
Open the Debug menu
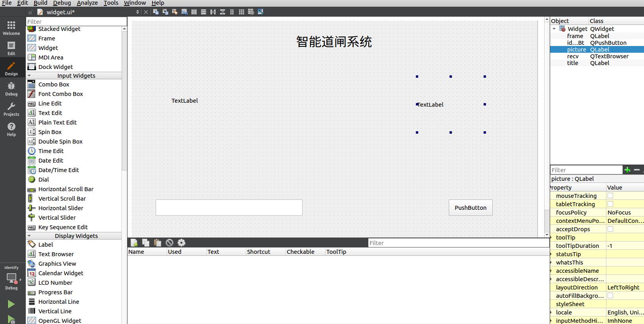62,3
